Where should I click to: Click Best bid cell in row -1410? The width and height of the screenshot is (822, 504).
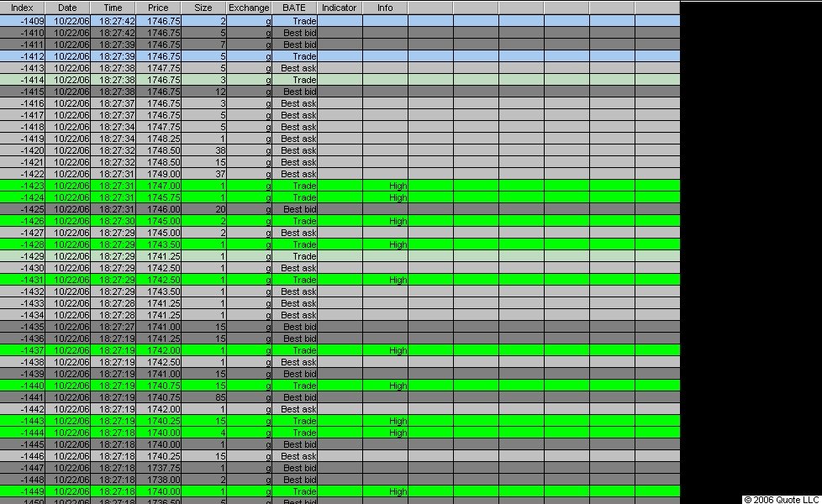coord(294,33)
